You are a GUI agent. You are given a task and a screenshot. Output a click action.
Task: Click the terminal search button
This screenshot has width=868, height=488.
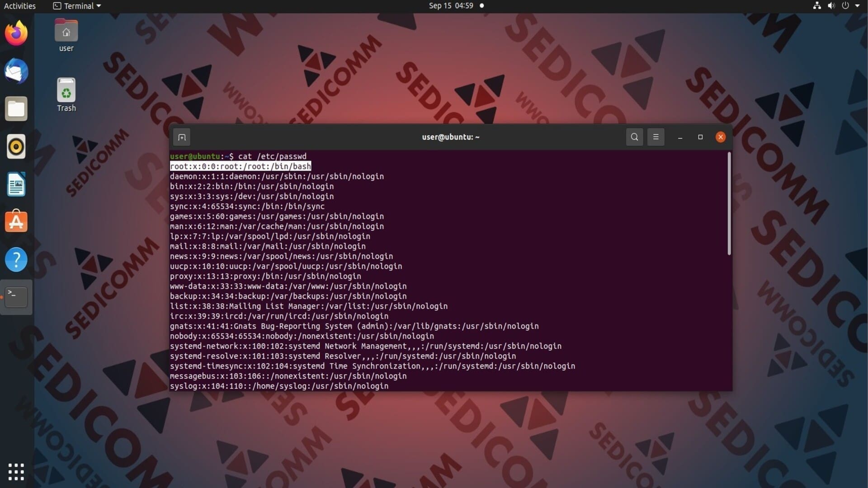[x=634, y=137]
